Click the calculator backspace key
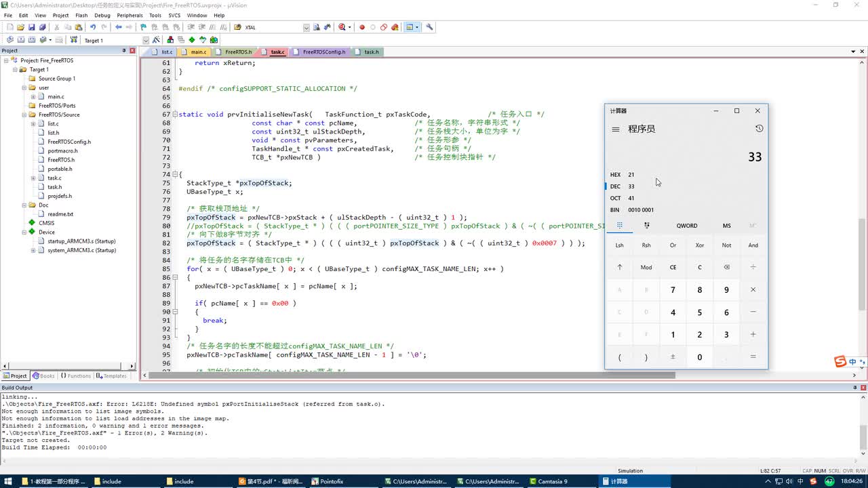Viewport: 868px width, 488px height. coord(726,267)
